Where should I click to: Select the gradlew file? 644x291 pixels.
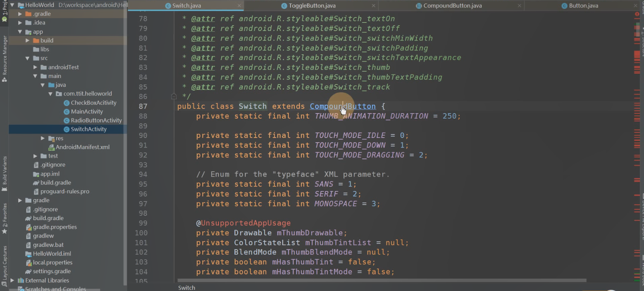click(x=43, y=236)
